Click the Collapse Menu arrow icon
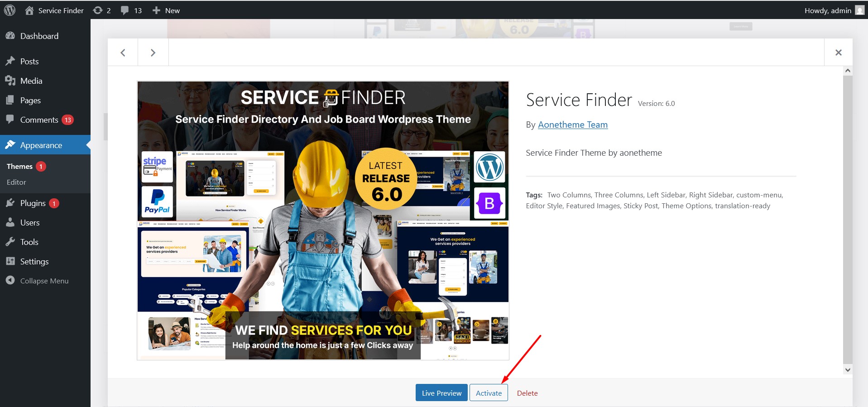The width and height of the screenshot is (868, 407). (x=10, y=281)
